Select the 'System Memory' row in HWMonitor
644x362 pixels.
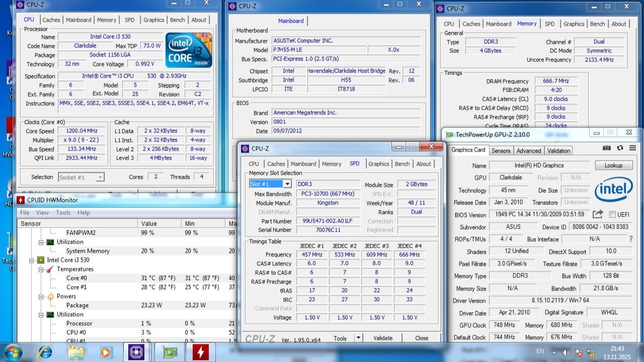[126, 251]
